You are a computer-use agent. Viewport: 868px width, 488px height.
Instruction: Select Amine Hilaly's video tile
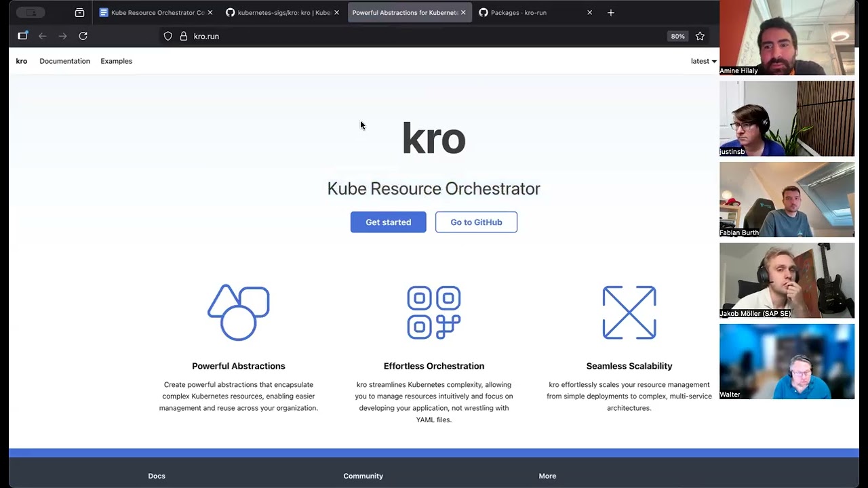pos(787,38)
